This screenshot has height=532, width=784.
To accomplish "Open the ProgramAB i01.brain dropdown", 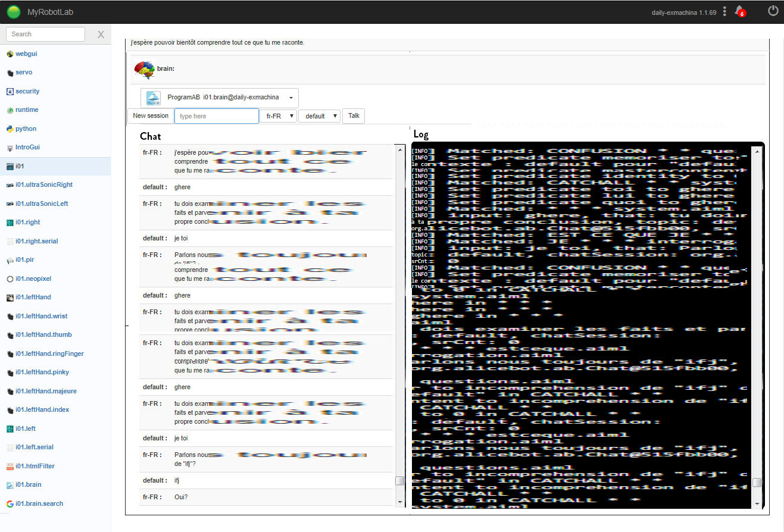I will [220, 98].
